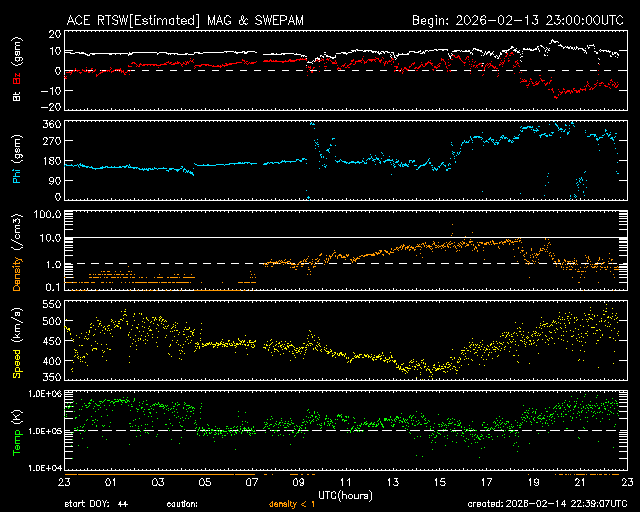
Task: Click the orange Density axis label
Action: pyautogui.click(x=17, y=274)
